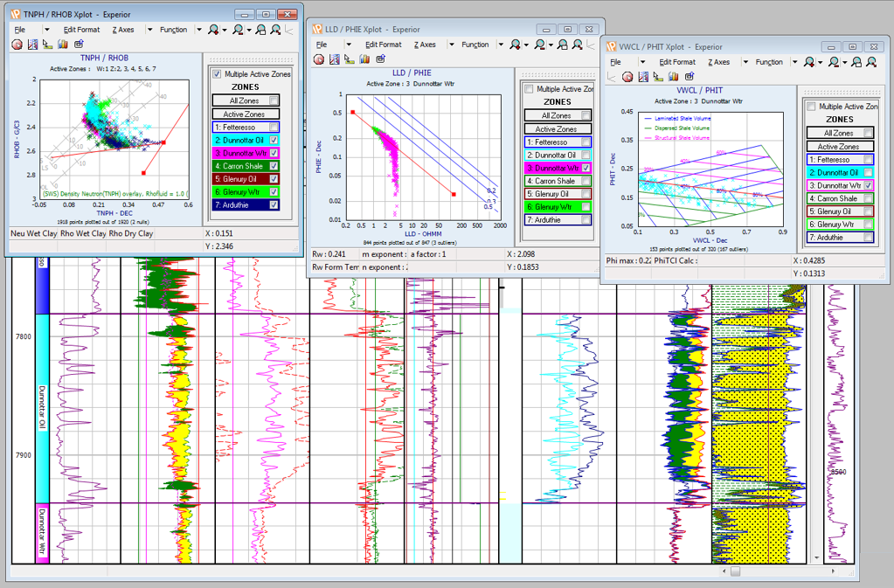Click red round run icon in VWCL/PHIT Xplot
The image size is (894, 588).
[628, 77]
